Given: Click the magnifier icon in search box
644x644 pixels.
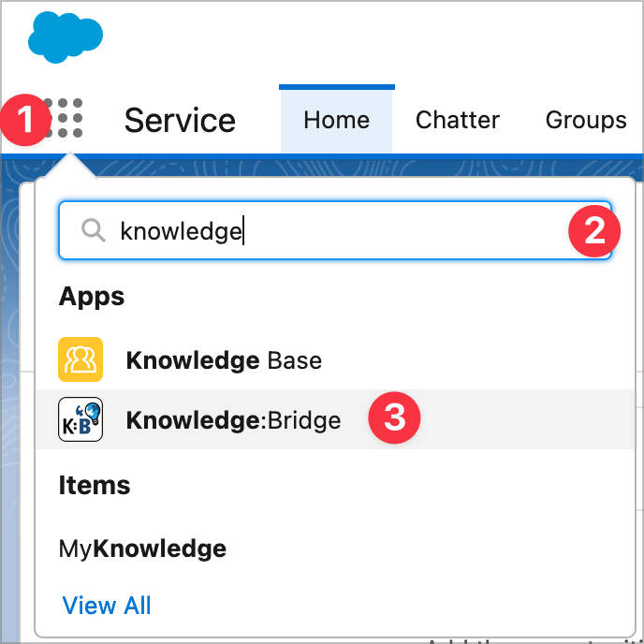Looking at the screenshot, I should pyautogui.click(x=93, y=230).
